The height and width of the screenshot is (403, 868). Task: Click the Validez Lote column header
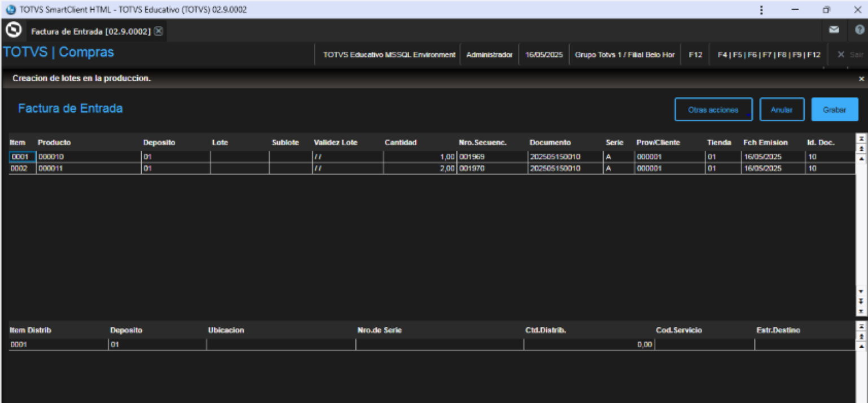point(335,142)
